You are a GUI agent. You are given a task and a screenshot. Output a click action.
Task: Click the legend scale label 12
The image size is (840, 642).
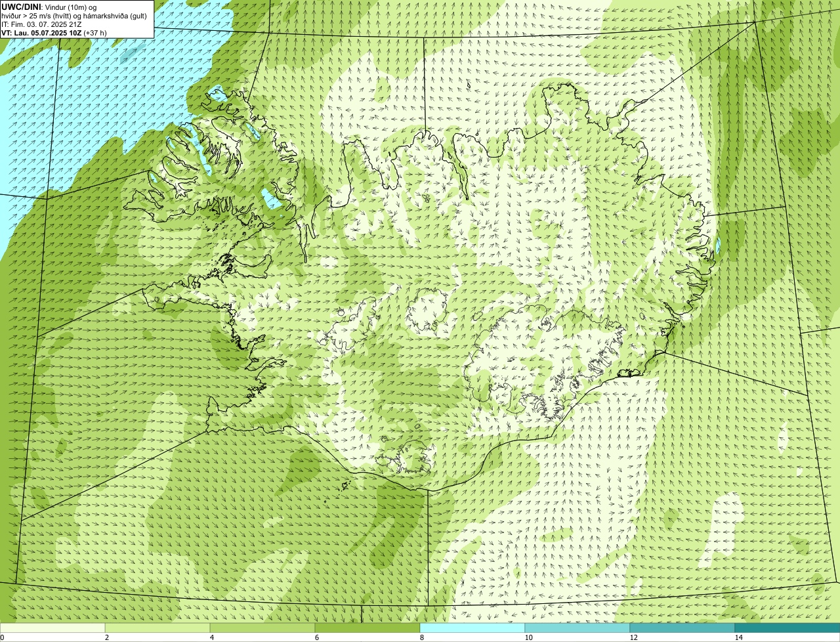coord(633,637)
